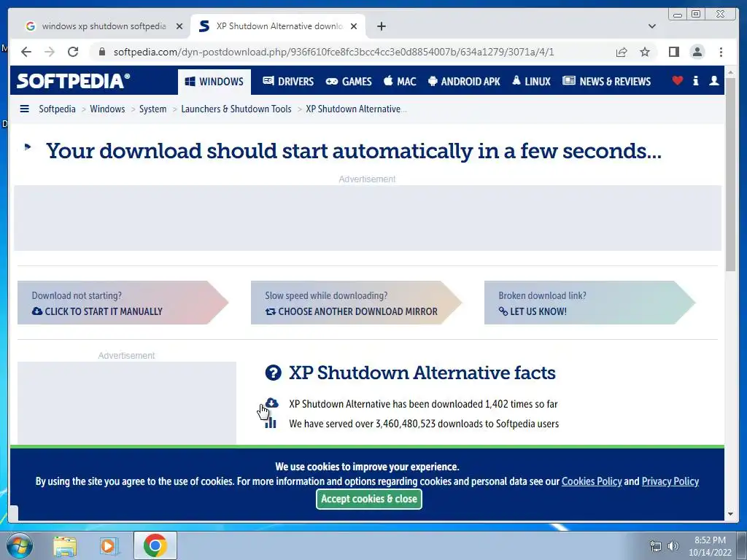747x560 pixels.
Task: Click the cloud download icon beside download count
Action: click(272, 403)
